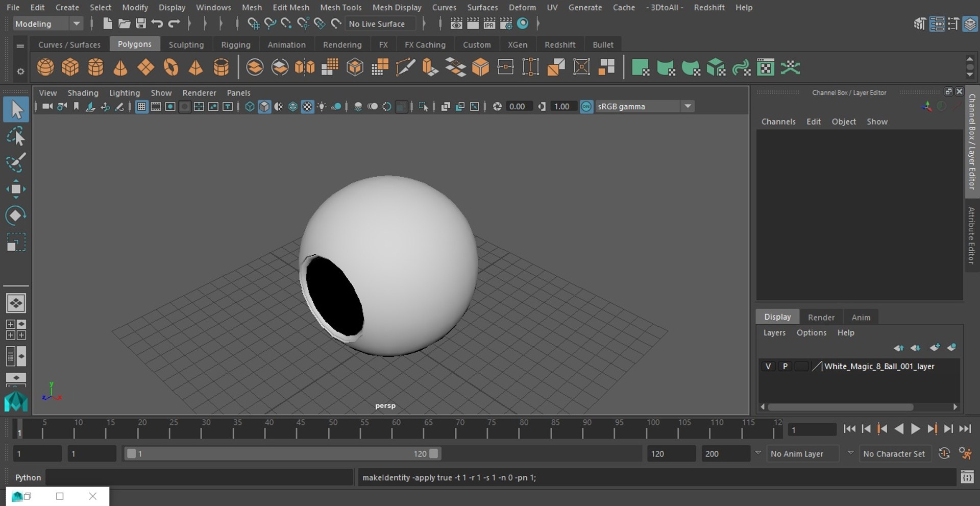Create a polygon cone from the shelf
Viewport: 980px width, 506px height.
[120, 67]
